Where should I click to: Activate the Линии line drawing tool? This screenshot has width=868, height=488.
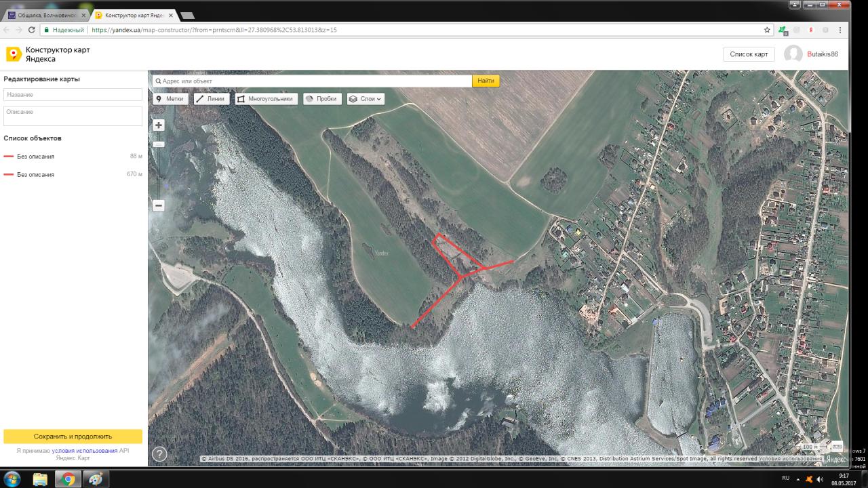click(x=211, y=98)
